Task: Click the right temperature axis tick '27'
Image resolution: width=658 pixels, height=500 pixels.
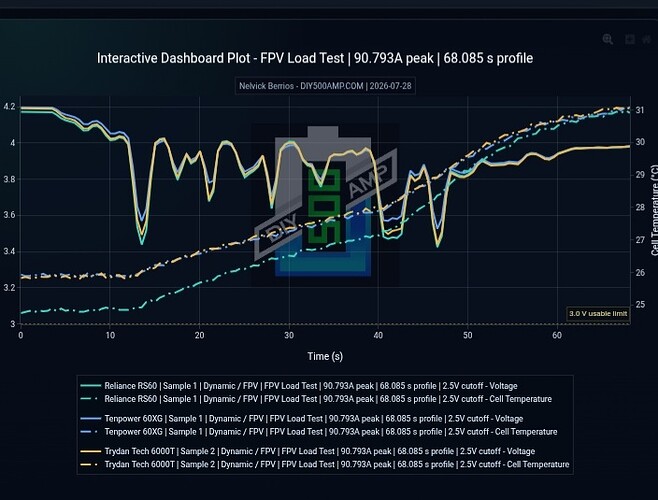Action: [x=640, y=240]
